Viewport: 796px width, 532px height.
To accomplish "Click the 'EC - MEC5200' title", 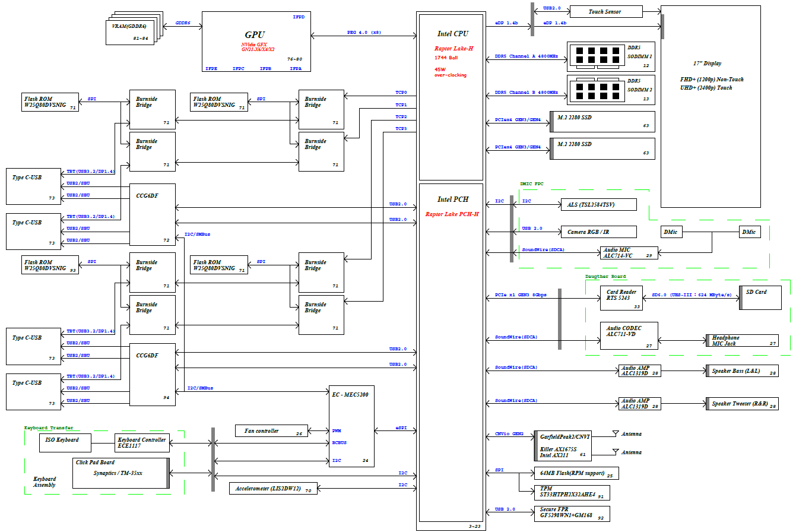I will click(x=351, y=394).
